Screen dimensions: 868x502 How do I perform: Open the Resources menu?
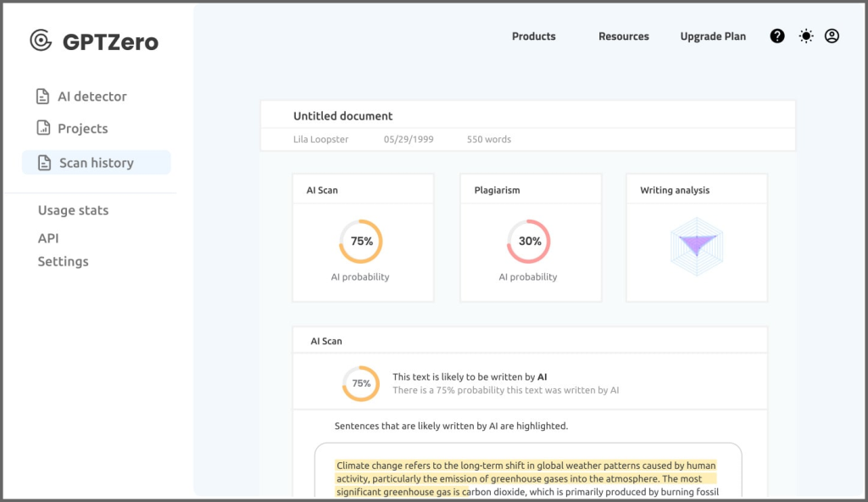pyautogui.click(x=624, y=36)
